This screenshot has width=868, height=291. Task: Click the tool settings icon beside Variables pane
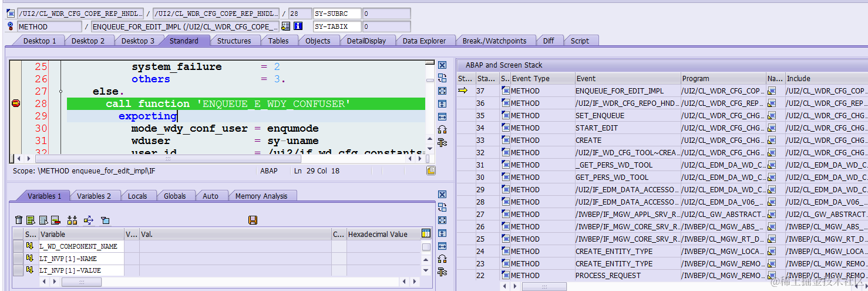coord(442,272)
